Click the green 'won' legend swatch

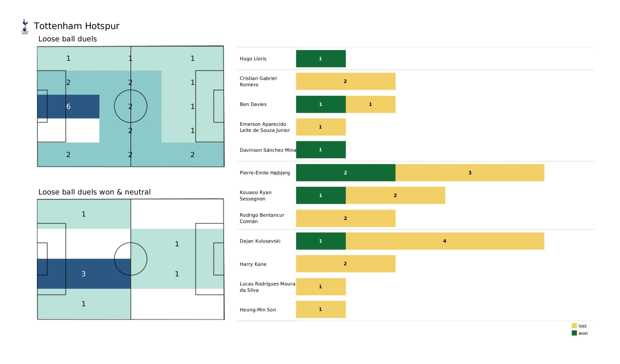(x=574, y=333)
